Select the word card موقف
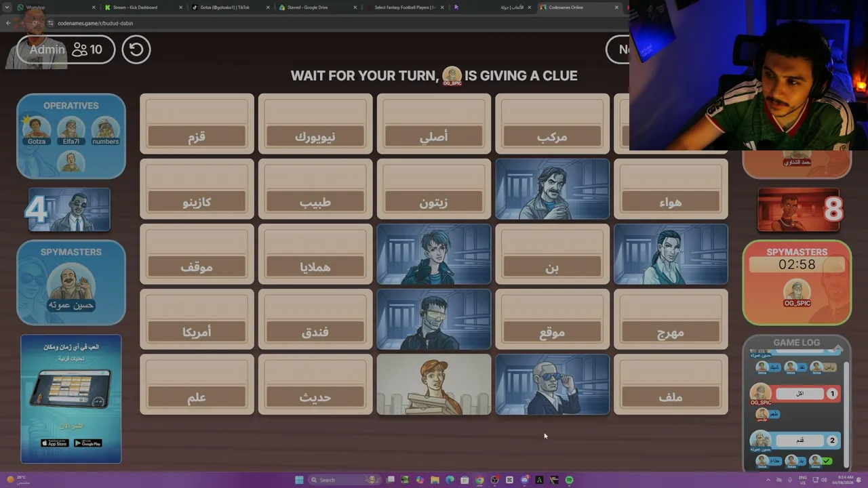 [197, 254]
